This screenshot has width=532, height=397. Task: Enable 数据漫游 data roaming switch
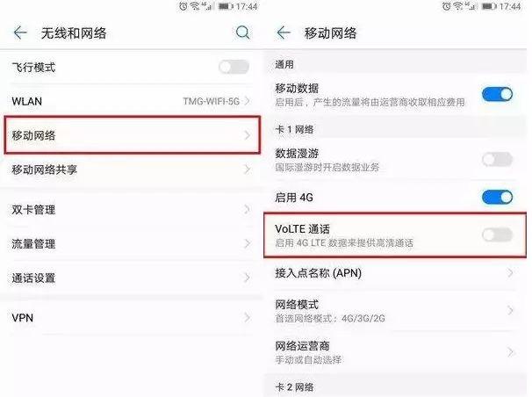click(497, 159)
